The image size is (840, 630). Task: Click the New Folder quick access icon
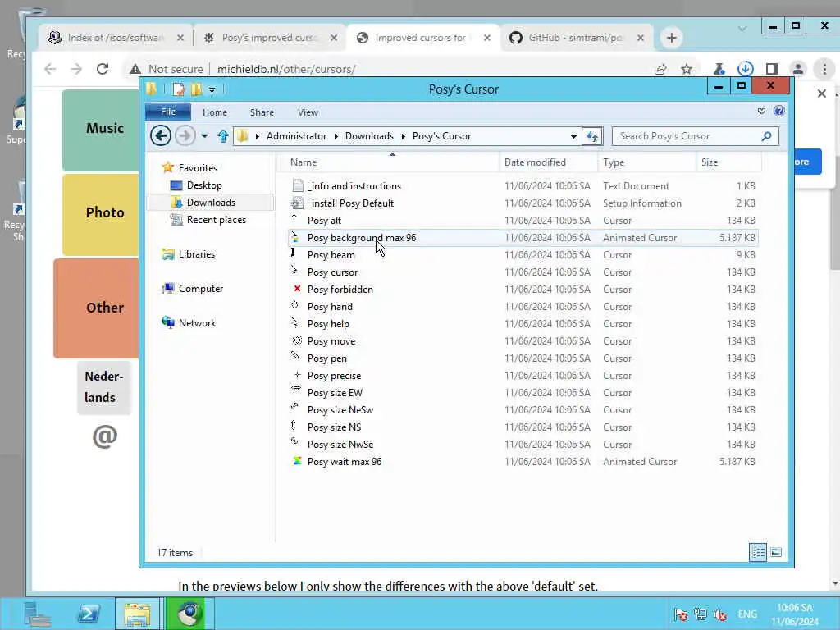[197, 89]
